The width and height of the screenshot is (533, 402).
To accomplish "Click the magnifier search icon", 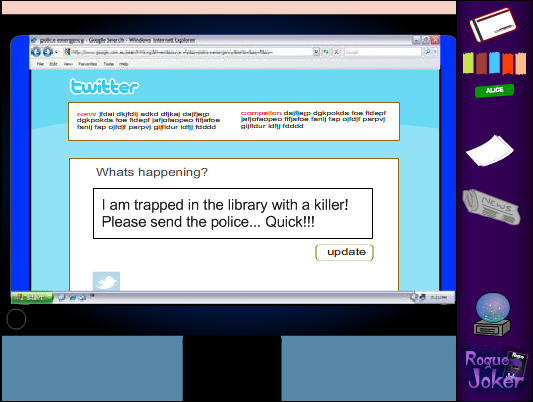I will tap(428, 52).
